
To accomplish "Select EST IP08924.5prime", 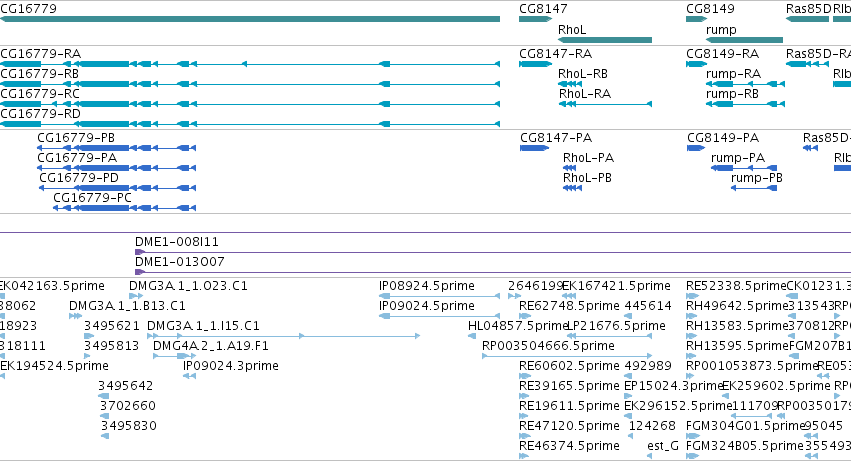I will (x=439, y=296).
